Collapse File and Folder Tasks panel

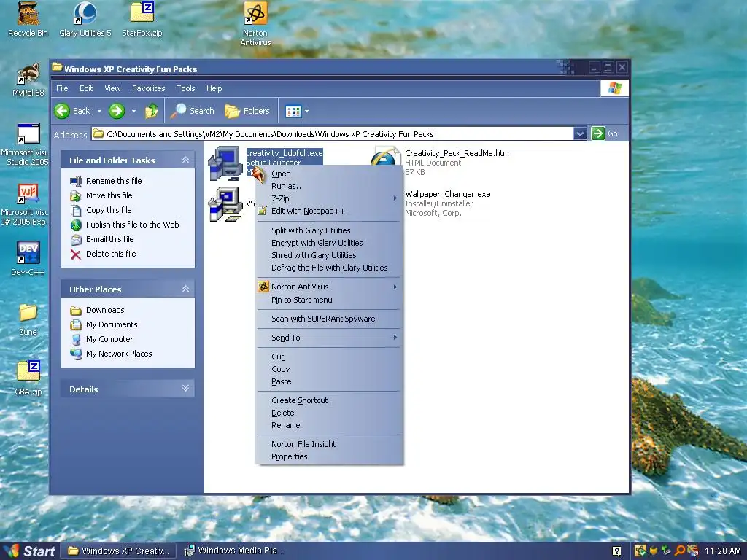point(185,160)
